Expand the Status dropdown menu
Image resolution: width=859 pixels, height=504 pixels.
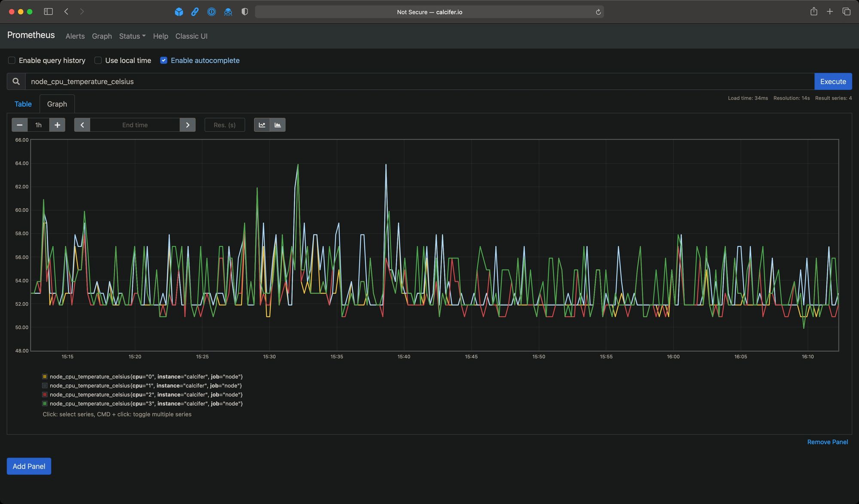point(132,36)
